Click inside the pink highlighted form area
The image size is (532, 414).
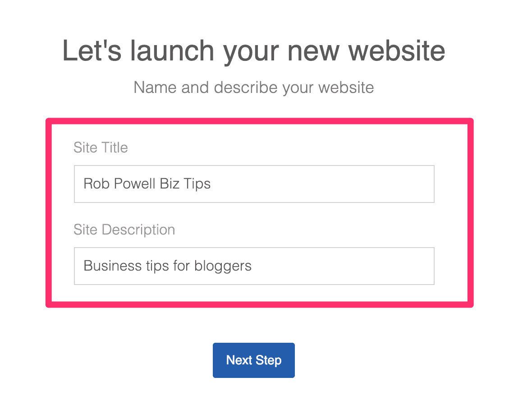pos(254,212)
